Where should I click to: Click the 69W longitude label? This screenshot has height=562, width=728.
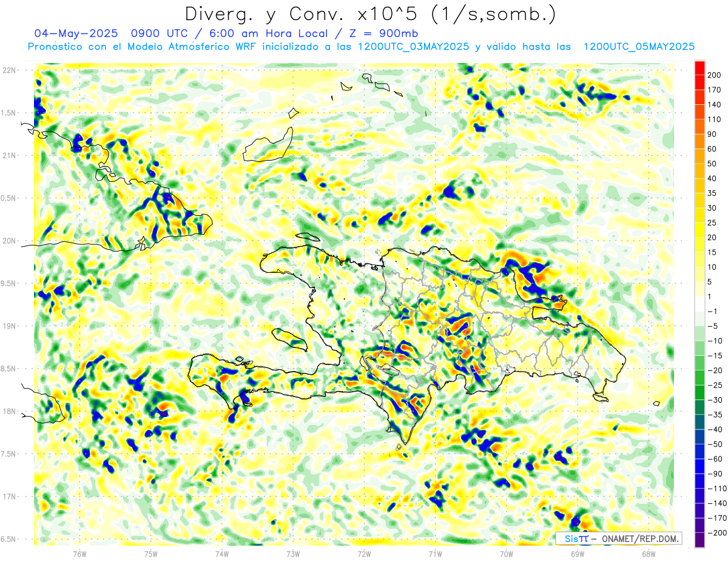point(578,553)
